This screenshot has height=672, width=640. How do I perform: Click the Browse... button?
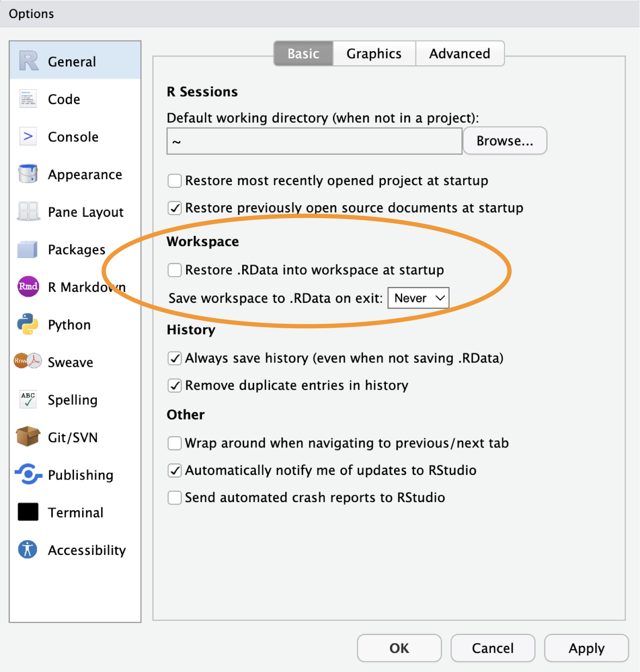tap(505, 141)
